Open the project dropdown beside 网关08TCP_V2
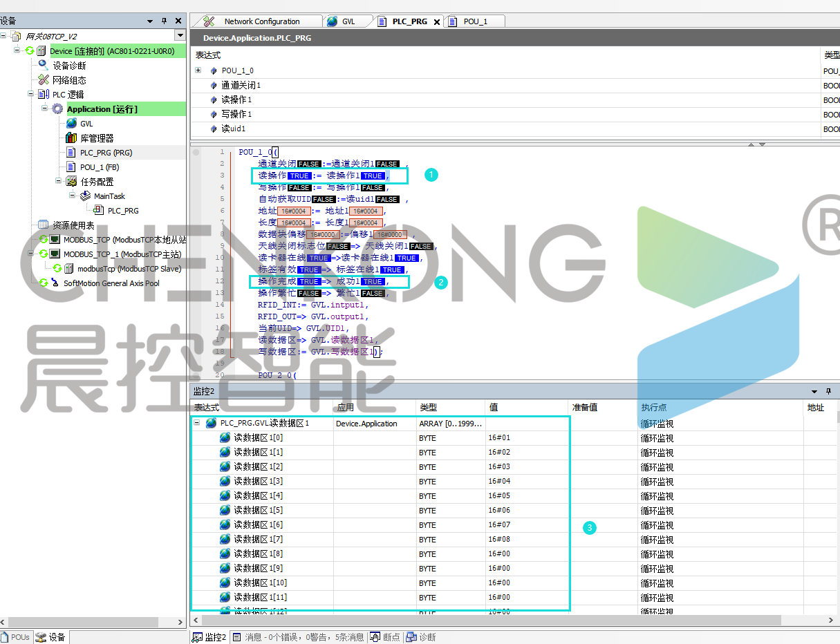Image resolution: width=840 pixels, height=644 pixels. pos(180,36)
